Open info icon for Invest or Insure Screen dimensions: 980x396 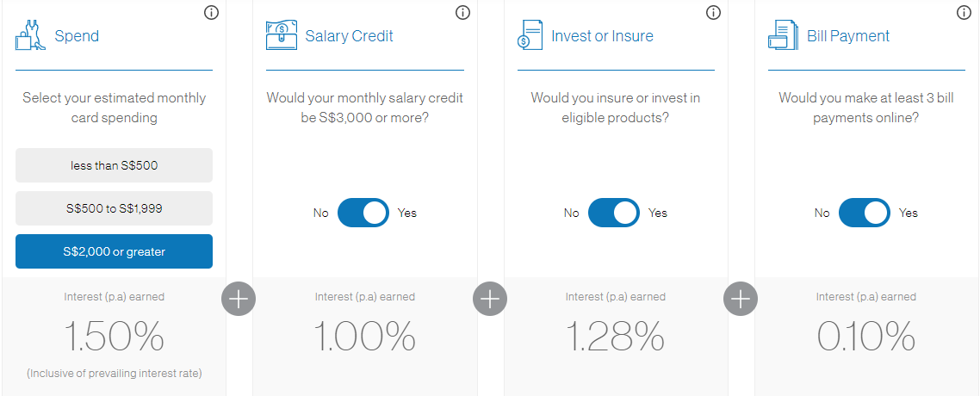pyautogui.click(x=713, y=12)
